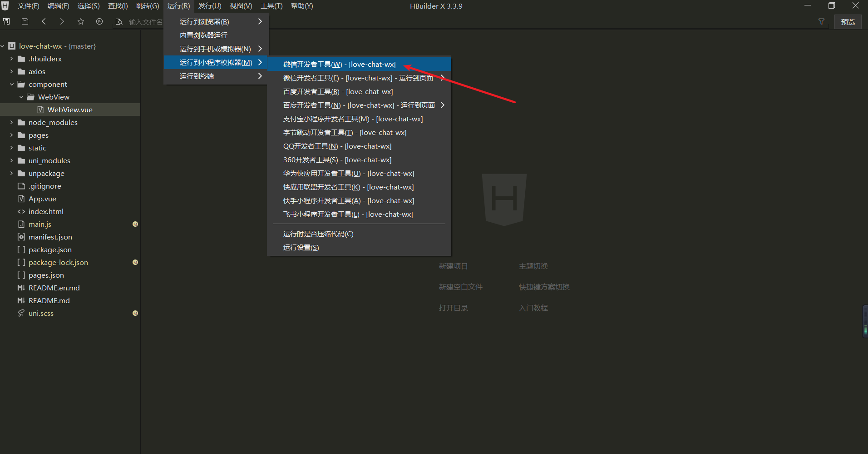Expand the pages folder

[11, 135]
